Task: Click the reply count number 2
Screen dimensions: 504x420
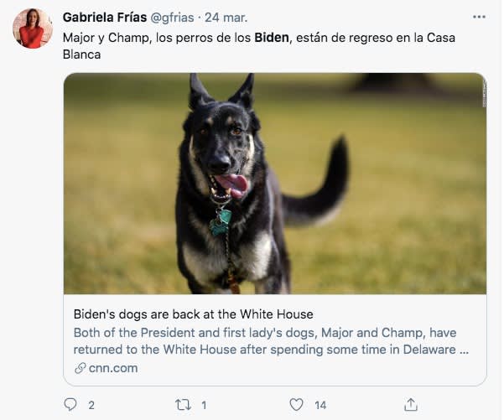Action: pos(91,406)
